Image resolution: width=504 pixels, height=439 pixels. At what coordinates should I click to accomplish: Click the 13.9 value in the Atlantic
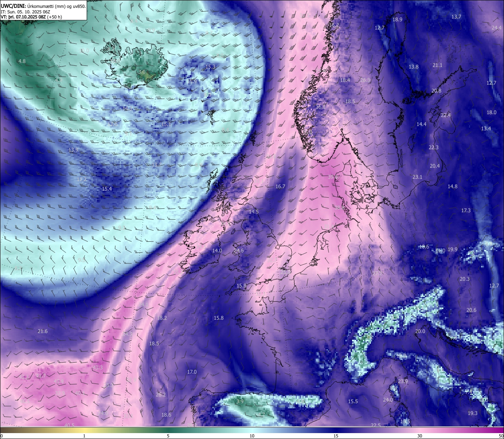(x=73, y=150)
